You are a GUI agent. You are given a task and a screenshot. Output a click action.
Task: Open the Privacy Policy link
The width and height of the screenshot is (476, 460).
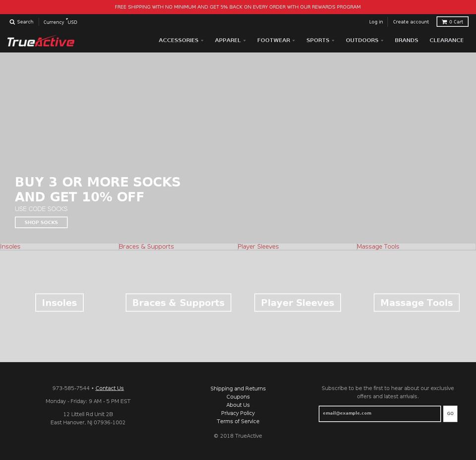tap(238, 413)
